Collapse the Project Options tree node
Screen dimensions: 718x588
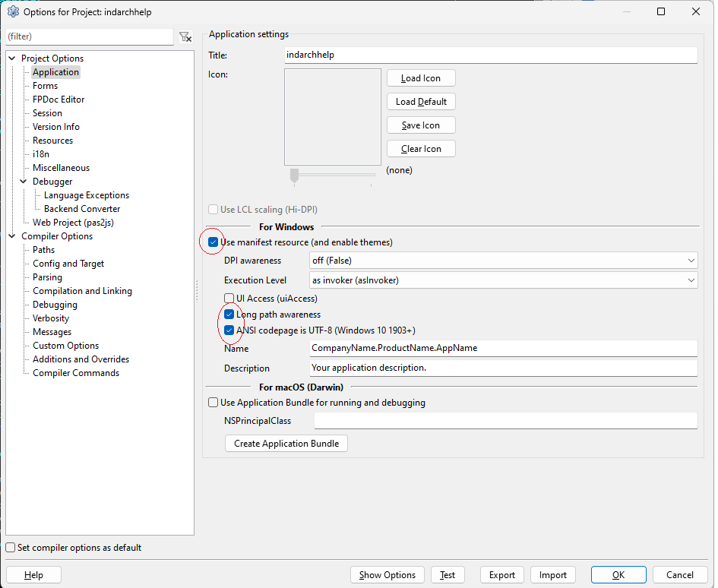click(x=12, y=58)
